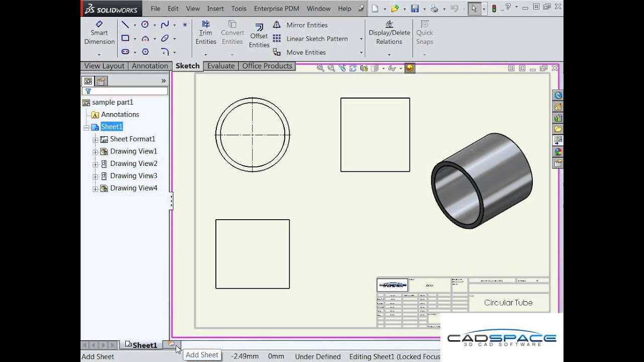Switch to View Layout tab
This screenshot has width=644, height=362.
point(104,66)
